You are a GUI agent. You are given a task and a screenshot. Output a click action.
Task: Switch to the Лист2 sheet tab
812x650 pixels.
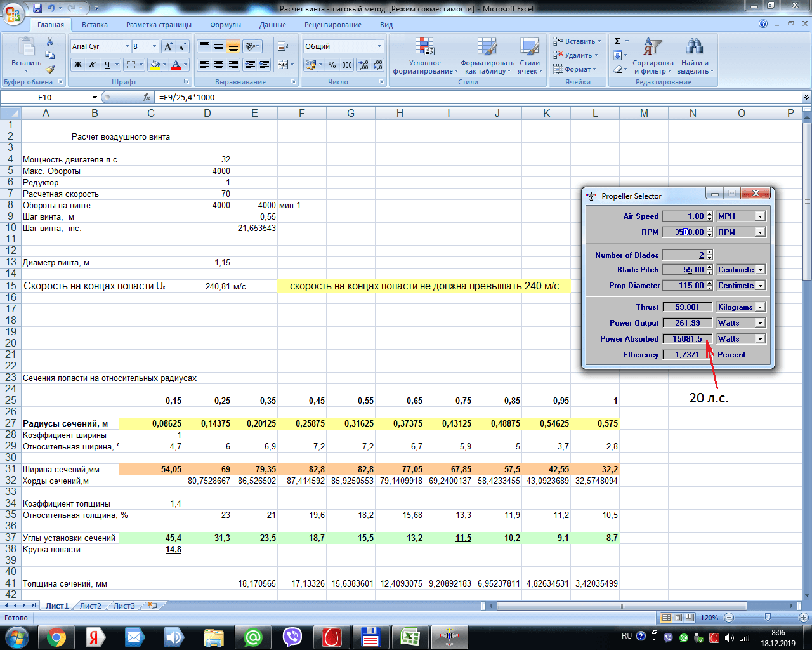(90, 606)
